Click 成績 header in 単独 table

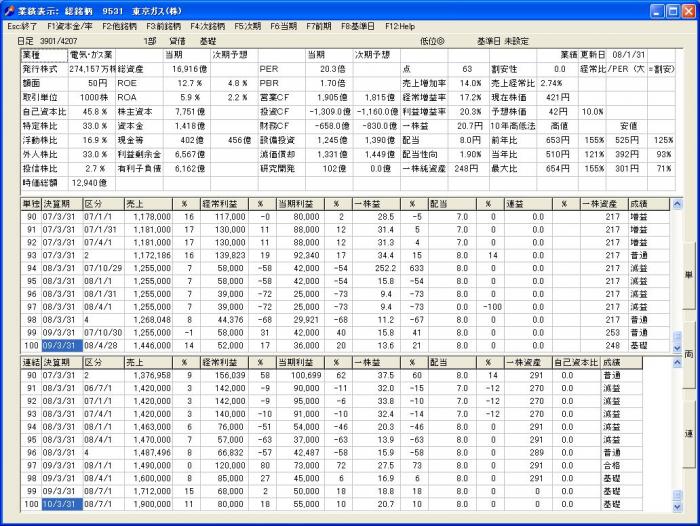point(649,204)
